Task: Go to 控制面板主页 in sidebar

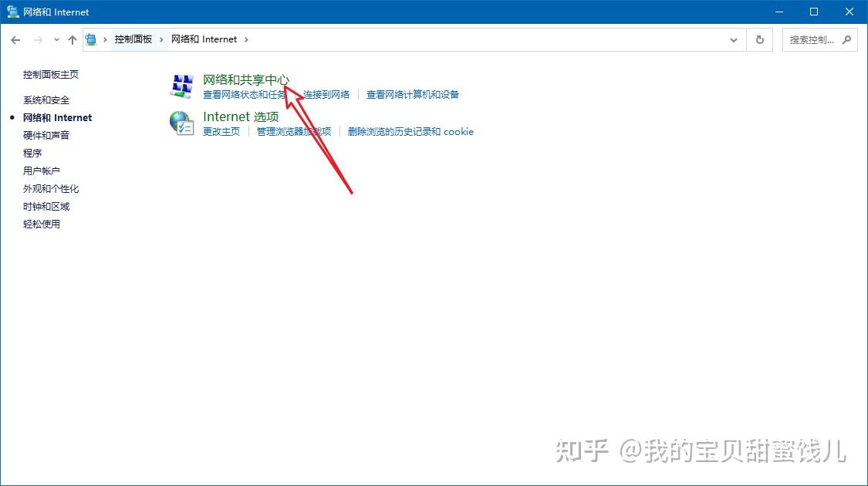Action: click(51, 74)
